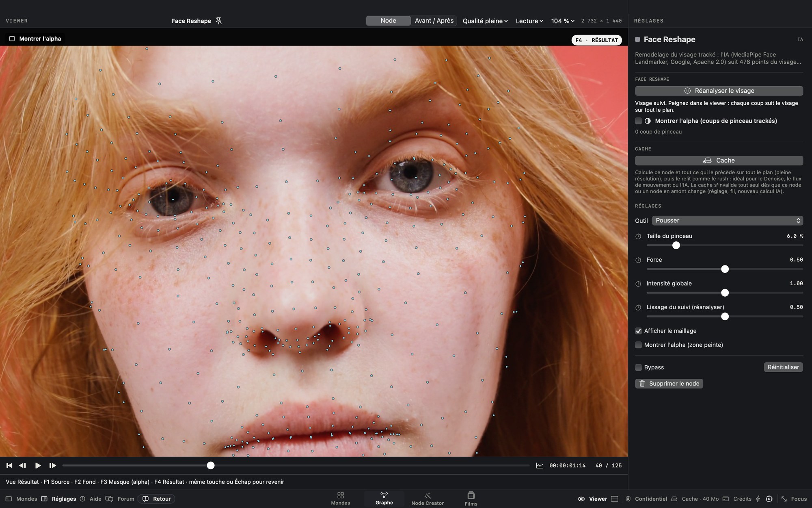Viewport: 812px width, 508px height.
Task: Open Aide help
Action: click(90, 499)
